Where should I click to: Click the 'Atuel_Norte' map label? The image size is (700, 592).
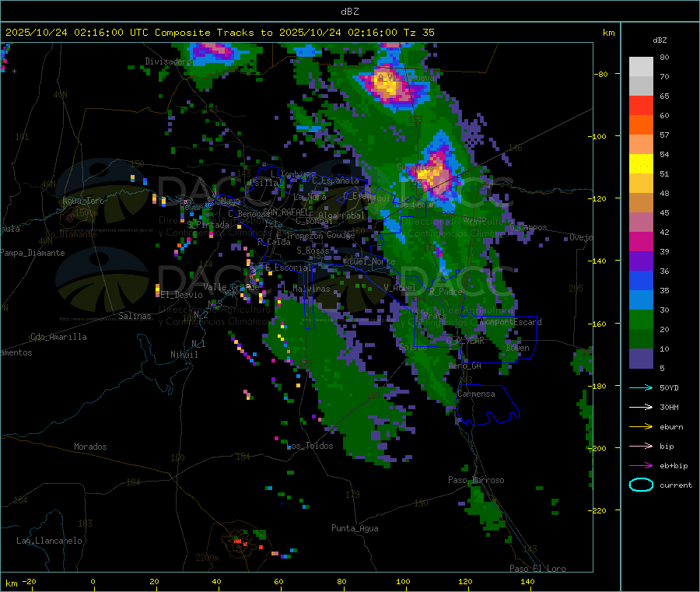[x=369, y=261]
